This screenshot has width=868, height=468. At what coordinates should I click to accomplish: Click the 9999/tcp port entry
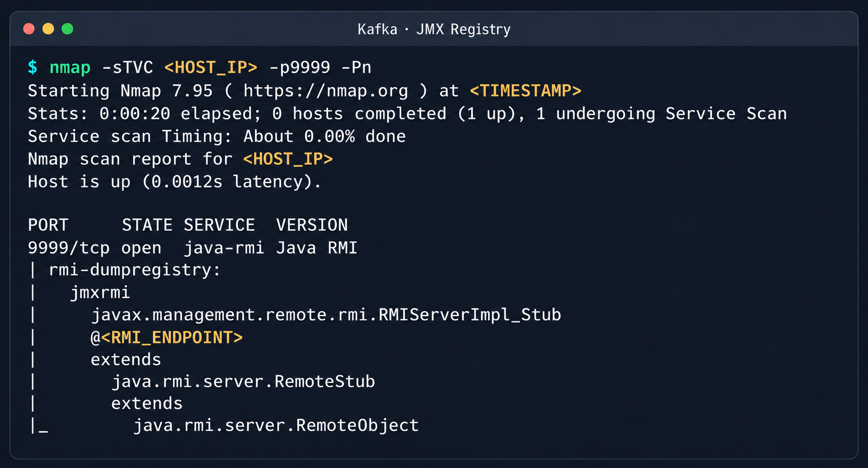(69, 248)
